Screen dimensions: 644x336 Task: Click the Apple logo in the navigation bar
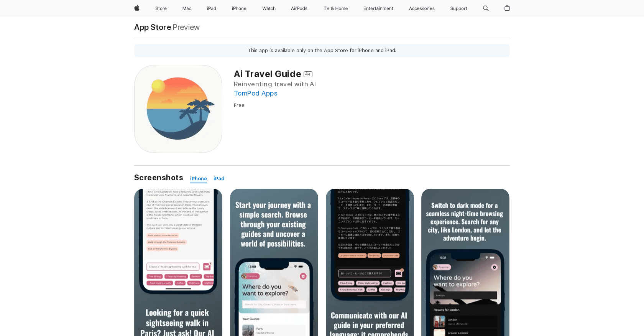point(137,8)
